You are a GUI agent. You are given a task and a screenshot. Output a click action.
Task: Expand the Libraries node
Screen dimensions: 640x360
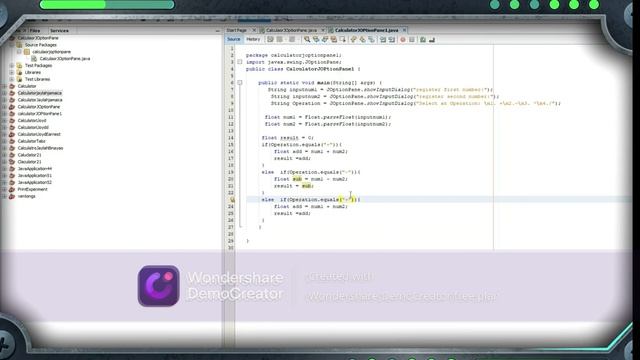12,73
